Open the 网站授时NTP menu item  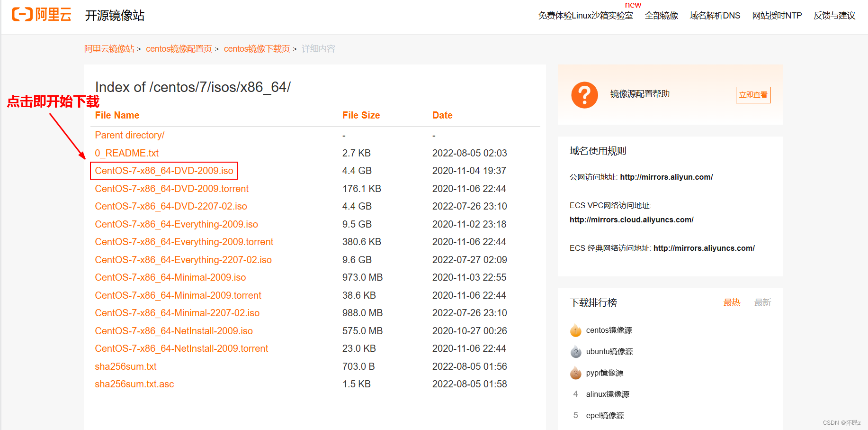777,16
